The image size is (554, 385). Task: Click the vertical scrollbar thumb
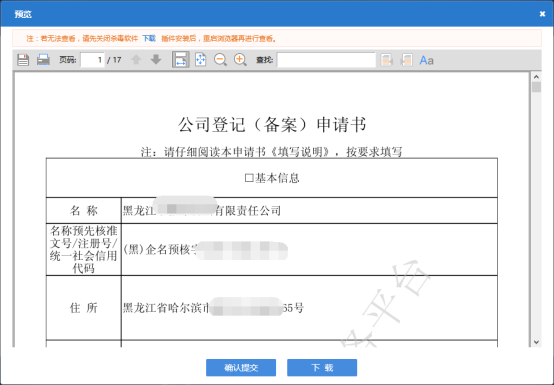(536, 87)
